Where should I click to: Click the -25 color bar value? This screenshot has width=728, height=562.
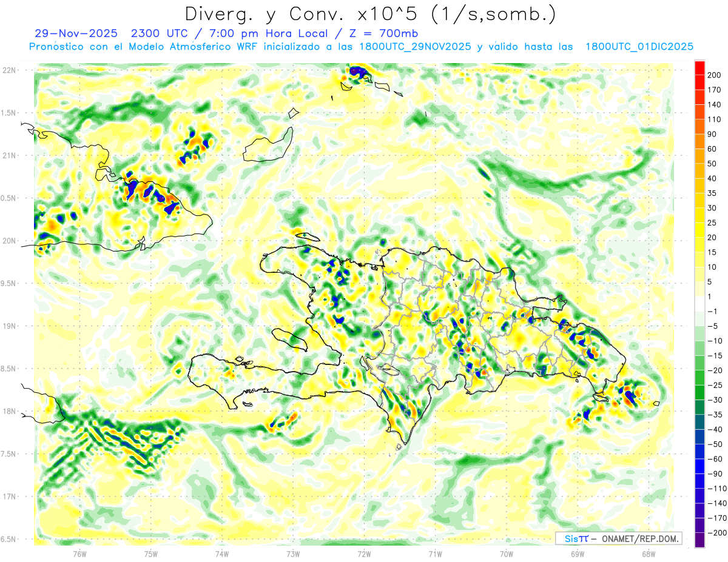click(x=716, y=385)
